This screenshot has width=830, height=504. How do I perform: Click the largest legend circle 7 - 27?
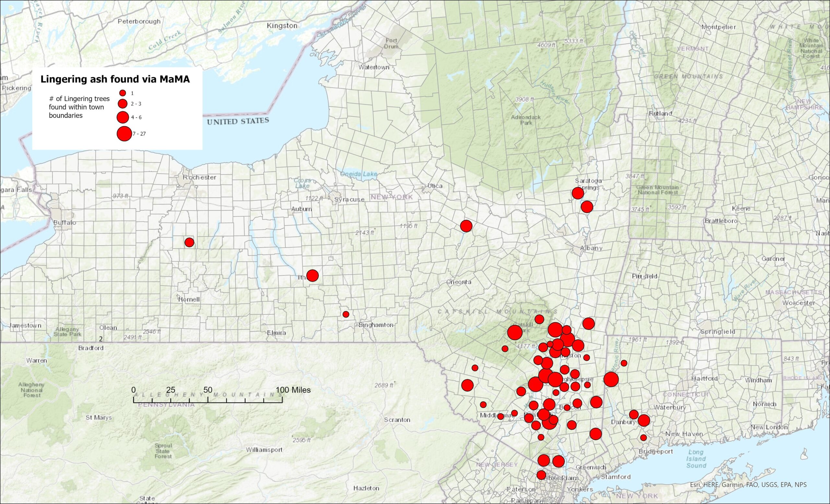pos(124,134)
